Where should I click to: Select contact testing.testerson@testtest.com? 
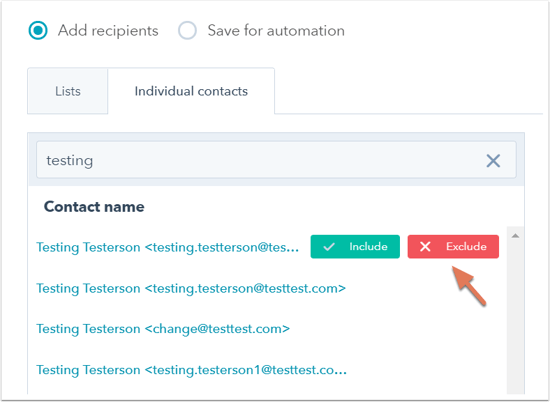191,288
